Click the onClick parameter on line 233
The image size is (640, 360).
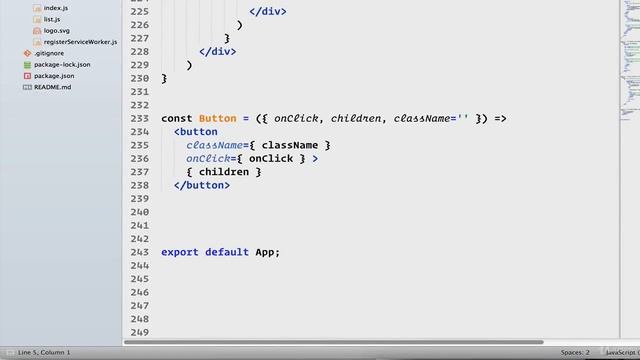[296, 118]
